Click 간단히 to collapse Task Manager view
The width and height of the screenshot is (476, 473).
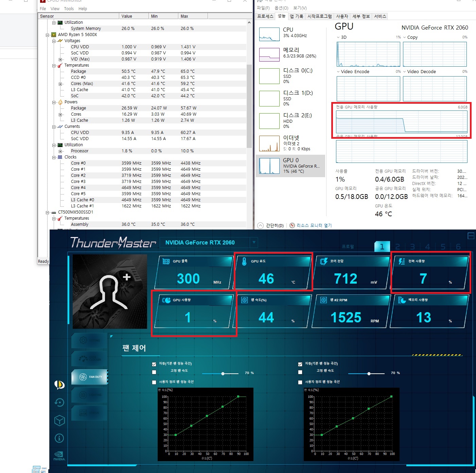tap(271, 225)
